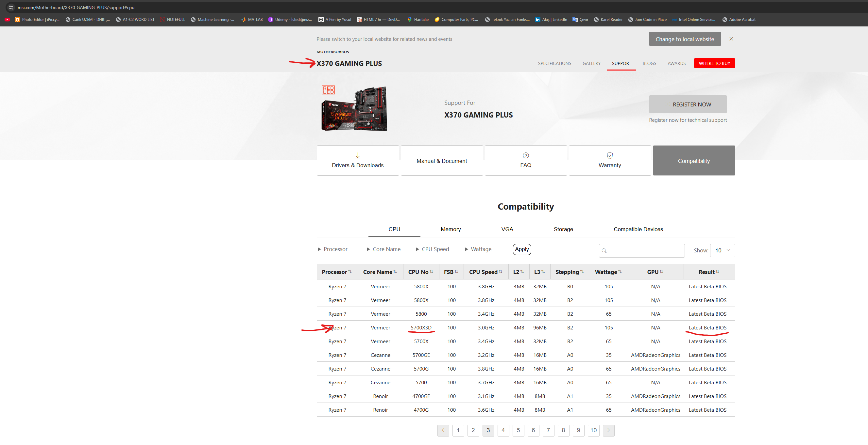Open the SPECIFICATIONS nav tab
This screenshot has height=445, width=868.
(x=554, y=63)
